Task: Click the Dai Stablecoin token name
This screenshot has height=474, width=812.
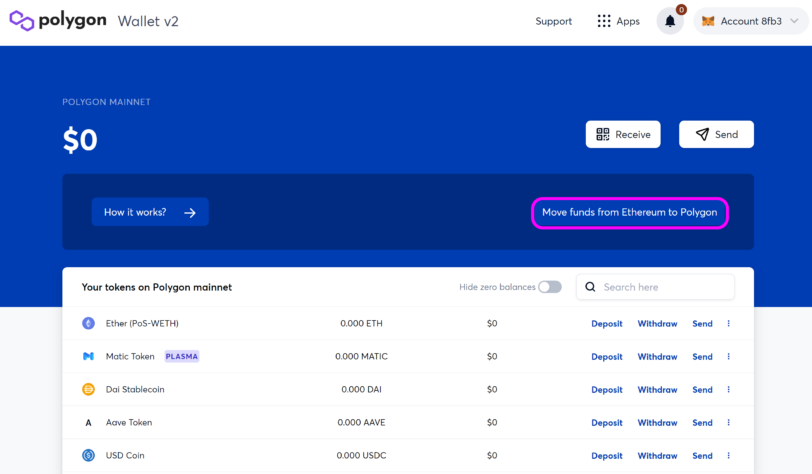Action: (x=135, y=390)
